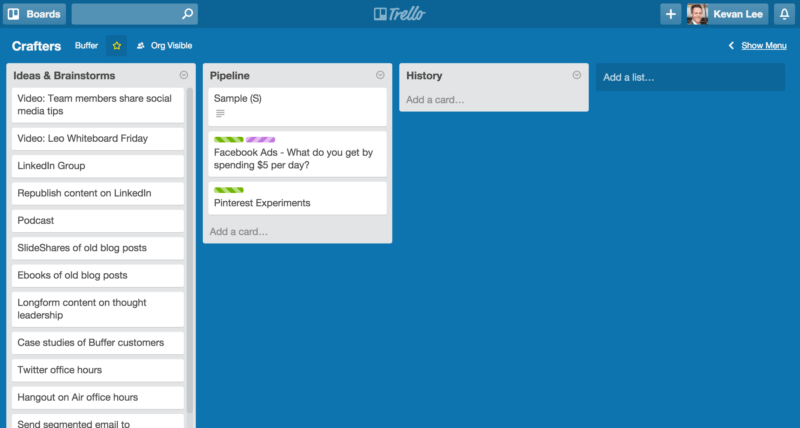Open the LinkedIn Group card
The height and width of the screenshot is (428, 800).
coord(98,166)
